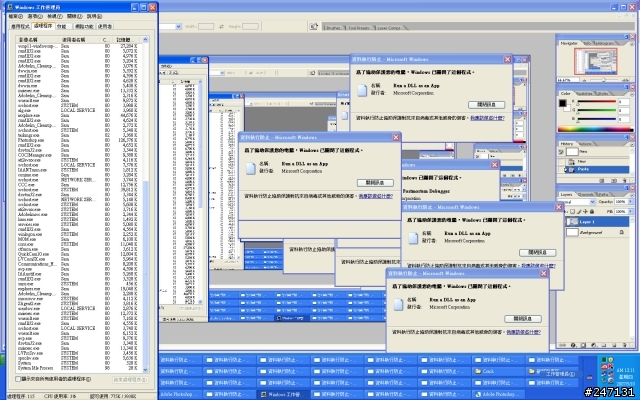
Task: Click Navigator zoom in icon
Action: [x=627, y=80]
